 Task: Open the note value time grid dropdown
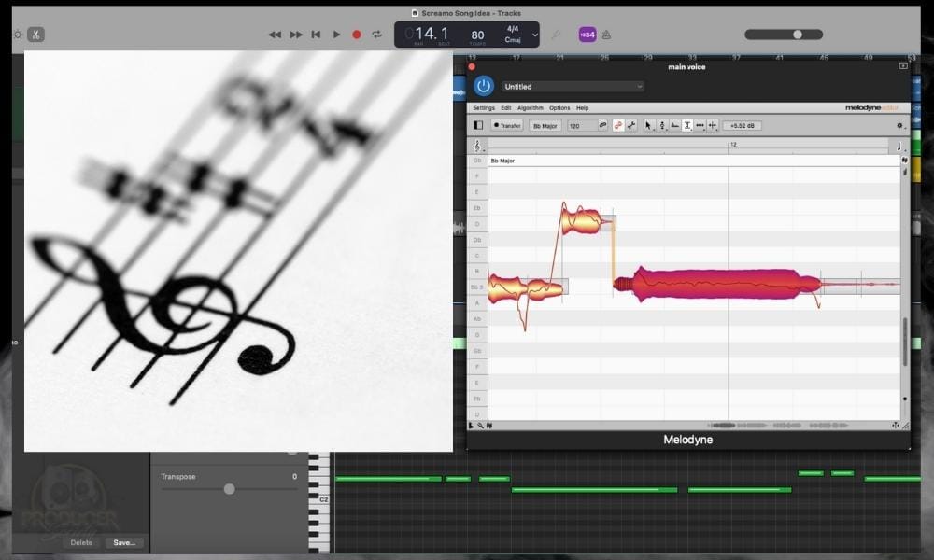point(899,146)
